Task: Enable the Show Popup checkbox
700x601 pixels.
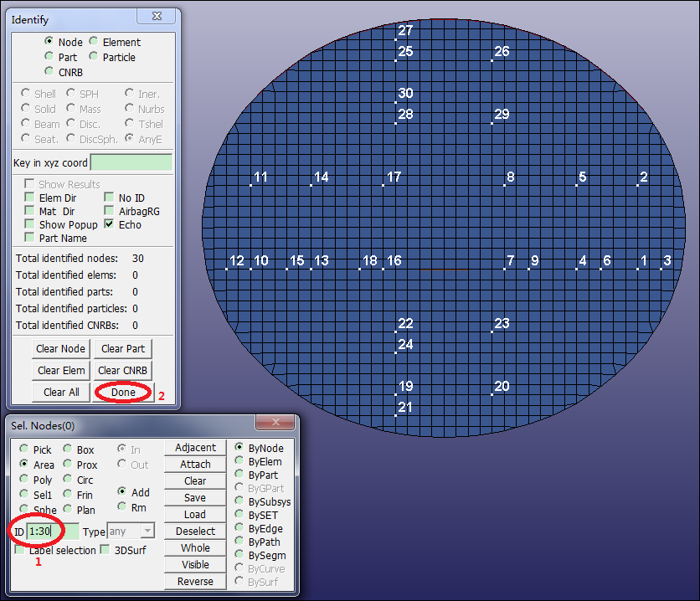Action: [30, 224]
